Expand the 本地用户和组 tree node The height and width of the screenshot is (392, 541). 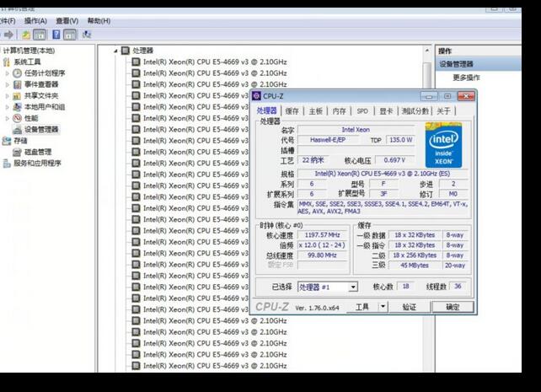point(8,107)
